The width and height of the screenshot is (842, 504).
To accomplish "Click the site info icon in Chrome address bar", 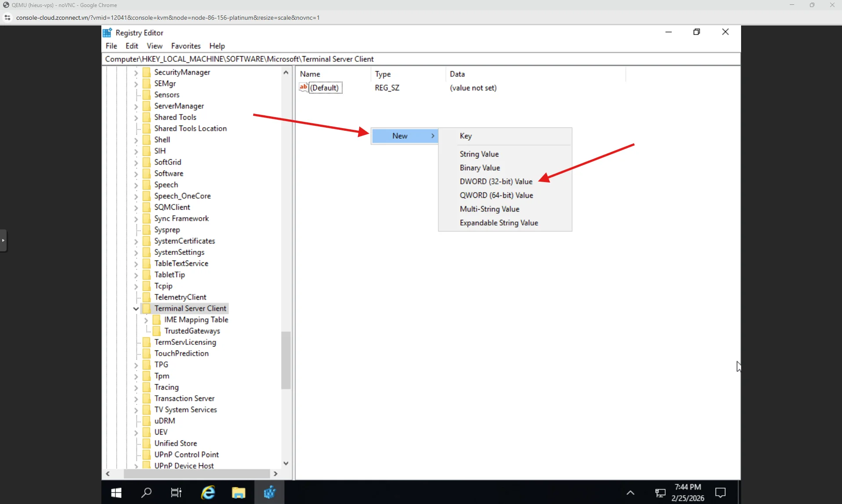I will tap(7, 18).
